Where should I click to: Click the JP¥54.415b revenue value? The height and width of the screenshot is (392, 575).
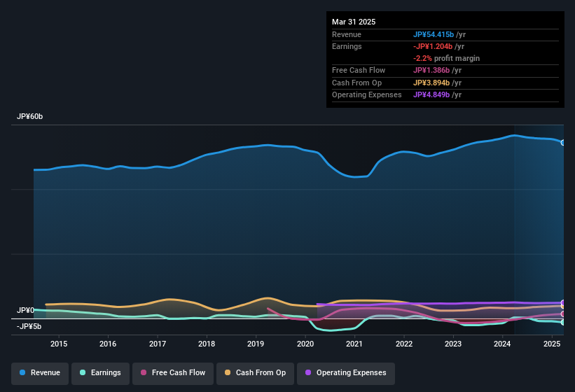pos(434,34)
